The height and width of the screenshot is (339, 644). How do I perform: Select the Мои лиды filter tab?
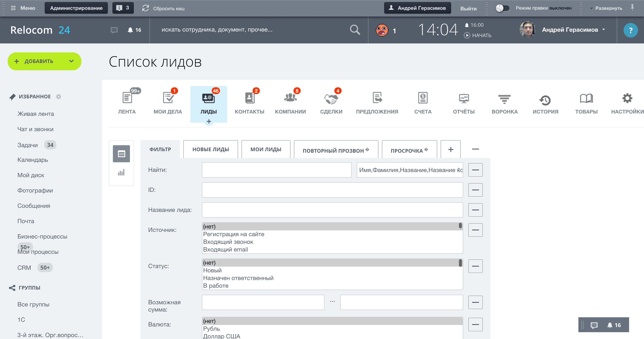click(x=266, y=149)
